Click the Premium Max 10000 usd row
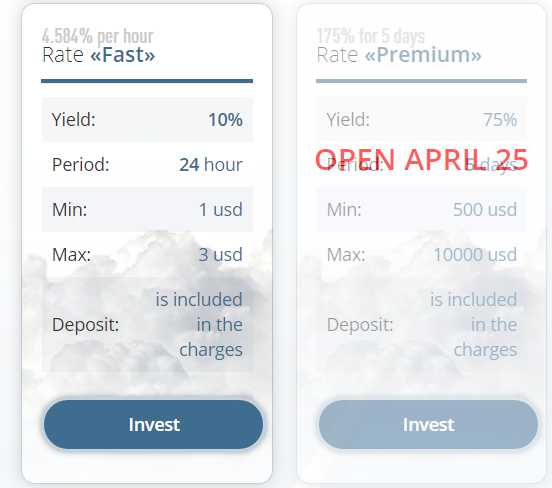The image size is (552, 488). (421, 254)
